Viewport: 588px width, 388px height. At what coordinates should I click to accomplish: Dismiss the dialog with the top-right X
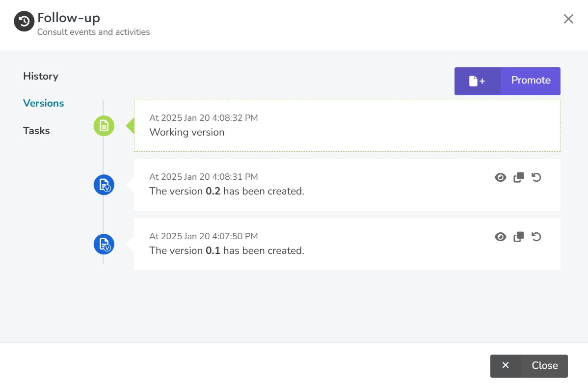pyautogui.click(x=568, y=19)
